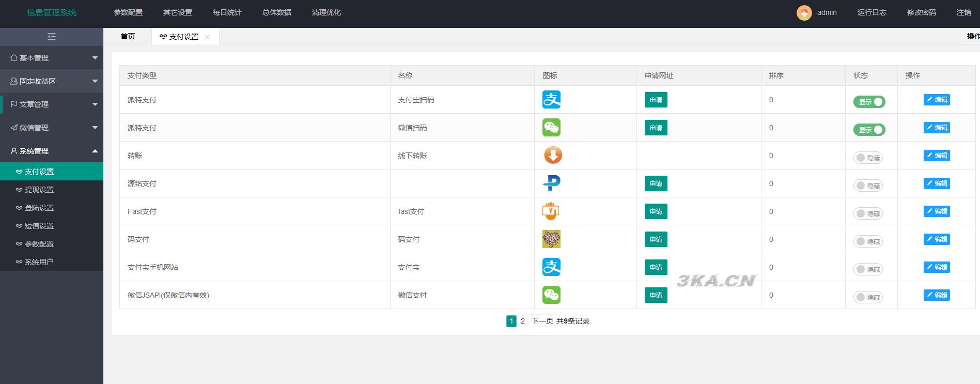Click the Alipay icon in the 支付宝扫码 row
Viewport: 980px width, 384px height.
click(551, 100)
